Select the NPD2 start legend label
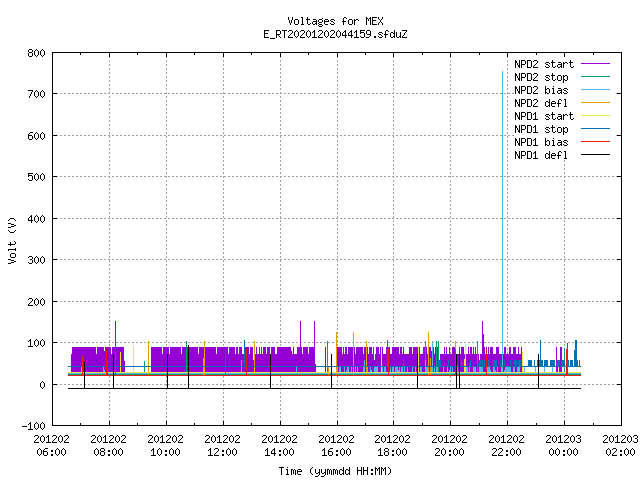This screenshot has width=640, height=480. [x=544, y=64]
